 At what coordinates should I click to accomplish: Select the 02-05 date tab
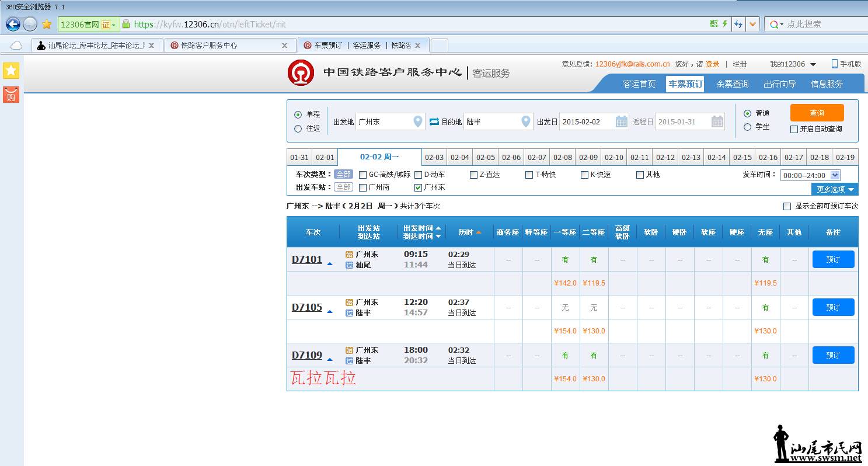(x=486, y=158)
